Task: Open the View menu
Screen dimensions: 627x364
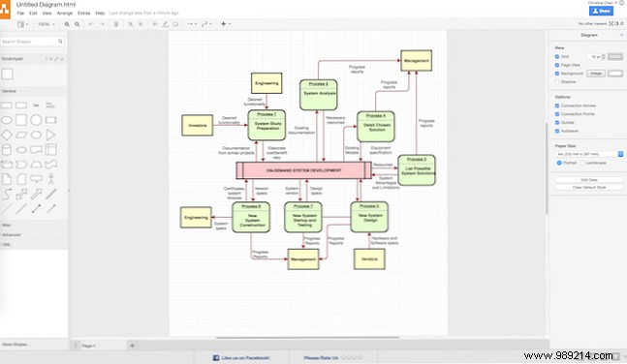Action: point(47,14)
